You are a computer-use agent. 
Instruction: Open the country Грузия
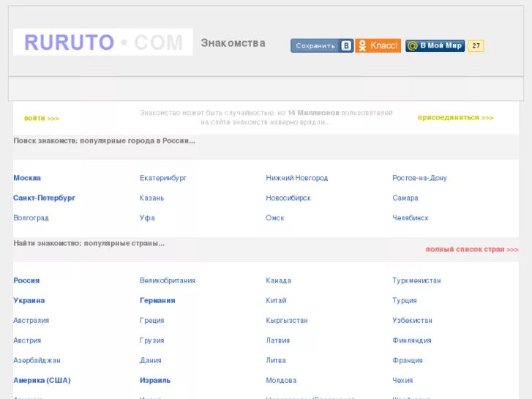pyautogui.click(x=151, y=340)
